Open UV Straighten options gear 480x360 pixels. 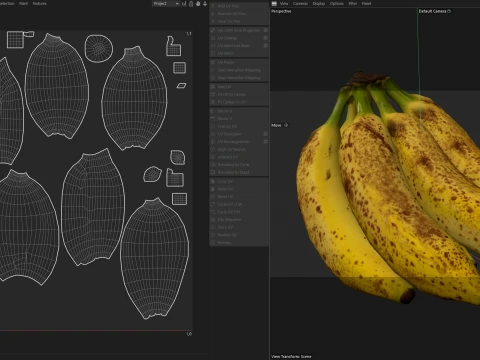point(265,134)
